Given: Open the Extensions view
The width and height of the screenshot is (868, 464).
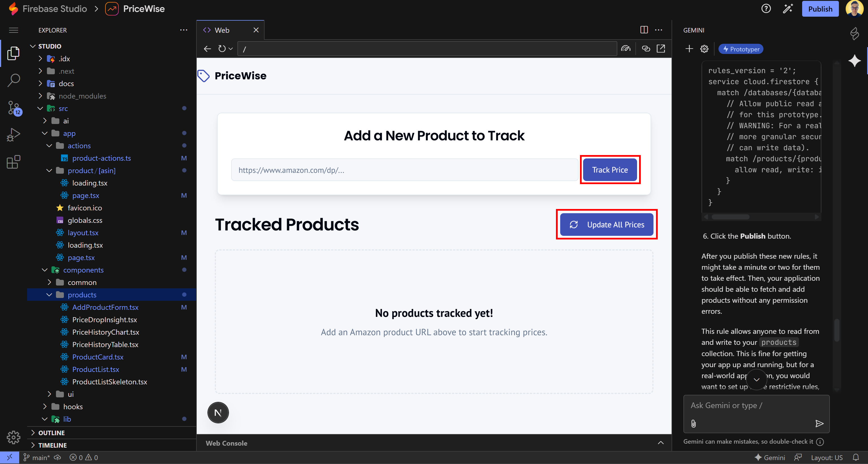Looking at the screenshot, I should 14,162.
